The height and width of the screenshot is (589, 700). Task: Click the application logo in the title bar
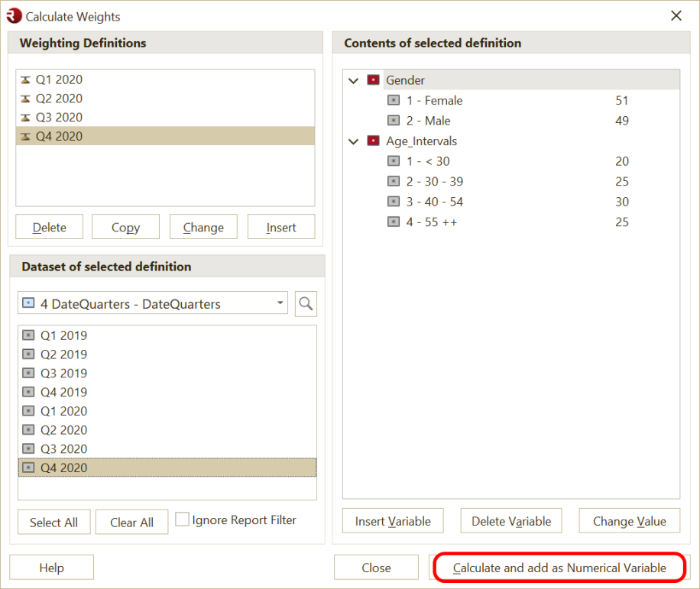[x=13, y=15]
